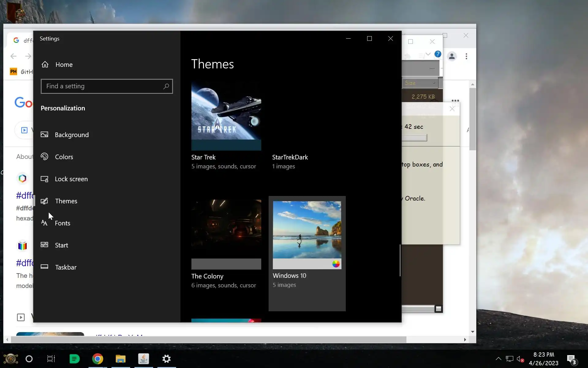This screenshot has width=588, height=368.
Task: Select Windows 10 theme thumbnail
Action: (307, 230)
